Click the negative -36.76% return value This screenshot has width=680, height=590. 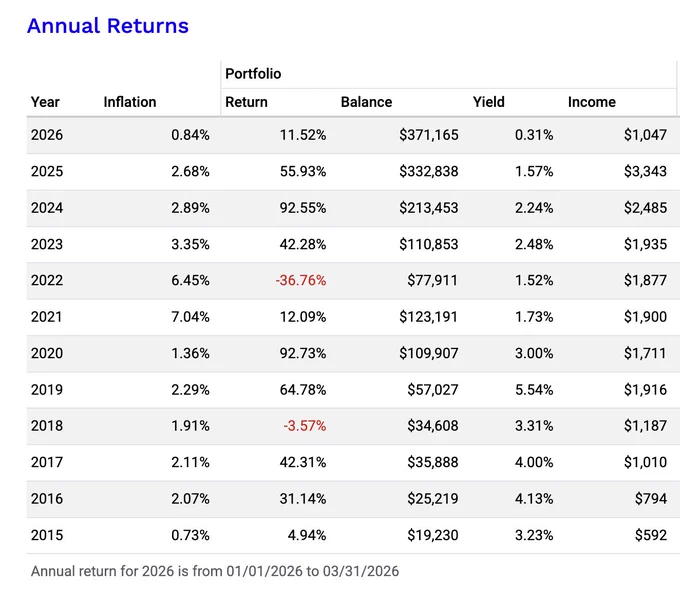pos(301,280)
